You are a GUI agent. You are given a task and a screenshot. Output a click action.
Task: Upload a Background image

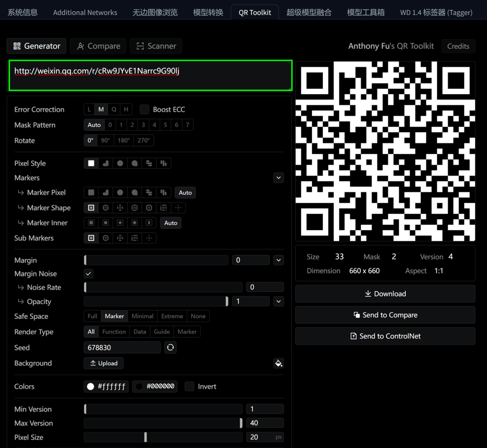(104, 363)
